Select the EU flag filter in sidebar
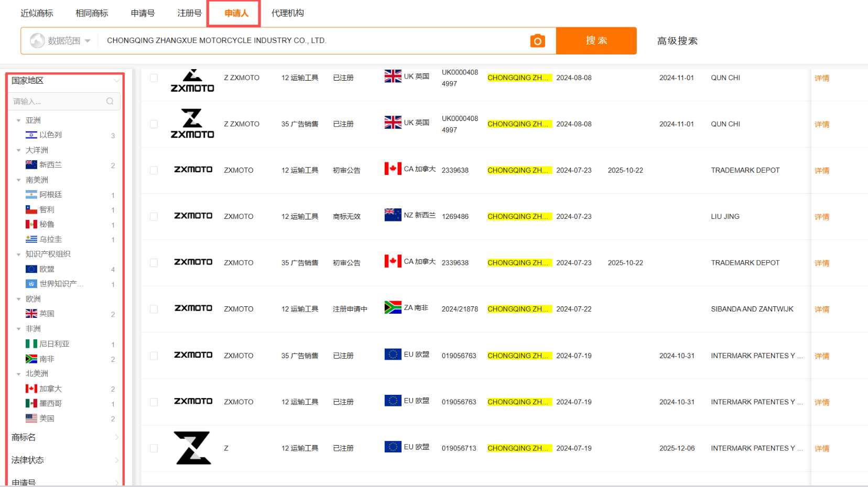This screenshot has height=487, width=868. click(x=31, y=269)
